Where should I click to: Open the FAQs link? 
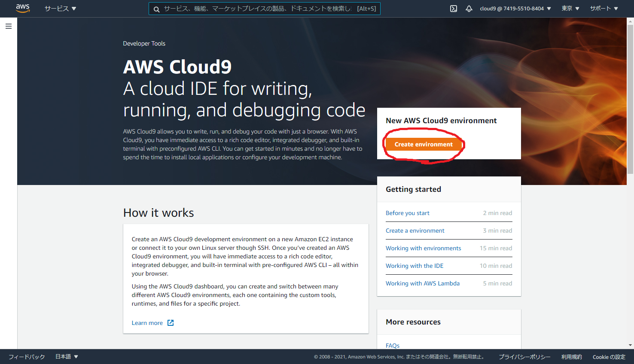pos(393,346)
